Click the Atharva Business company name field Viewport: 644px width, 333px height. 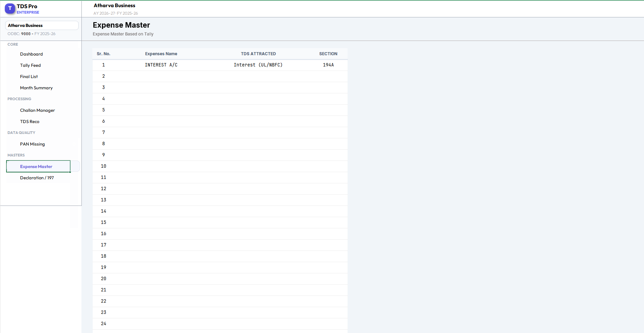click(x=42, y=25)
